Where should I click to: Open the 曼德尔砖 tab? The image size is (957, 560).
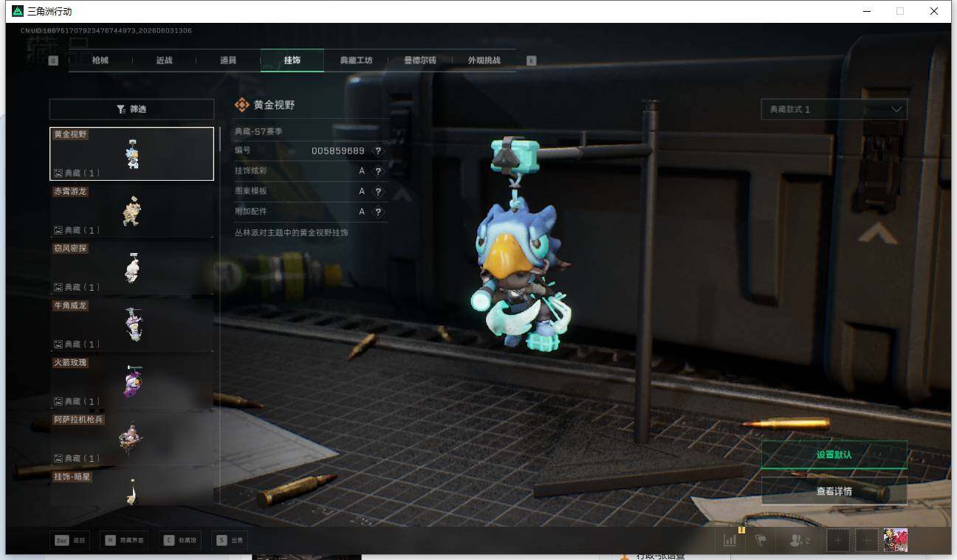click(420, 61)
